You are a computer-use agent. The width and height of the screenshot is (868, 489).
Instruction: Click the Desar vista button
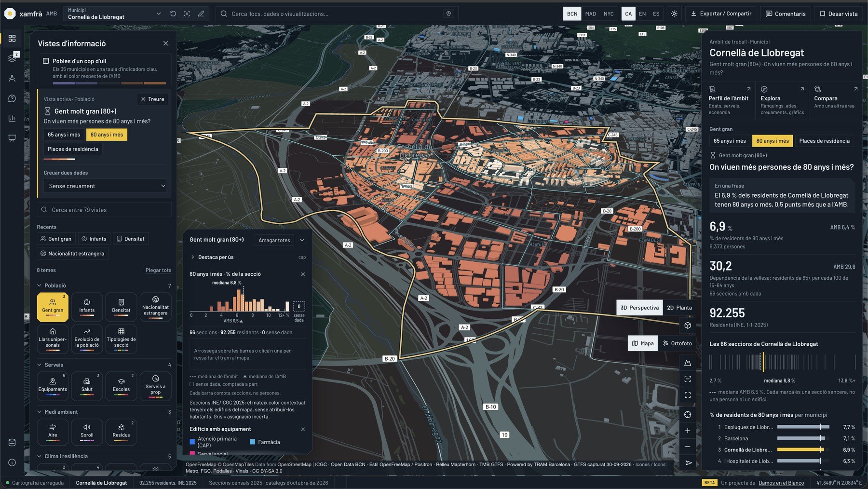pos(839,14)
